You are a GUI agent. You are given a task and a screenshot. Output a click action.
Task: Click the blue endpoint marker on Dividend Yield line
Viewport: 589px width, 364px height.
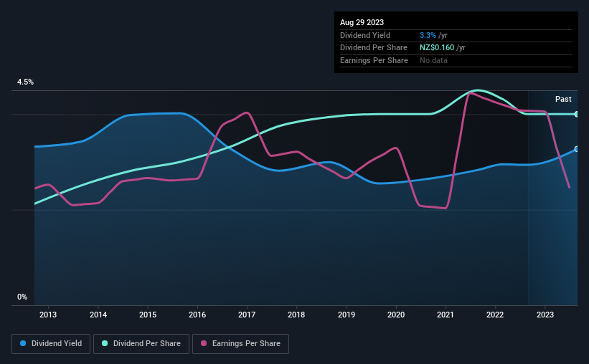[576, 149]
